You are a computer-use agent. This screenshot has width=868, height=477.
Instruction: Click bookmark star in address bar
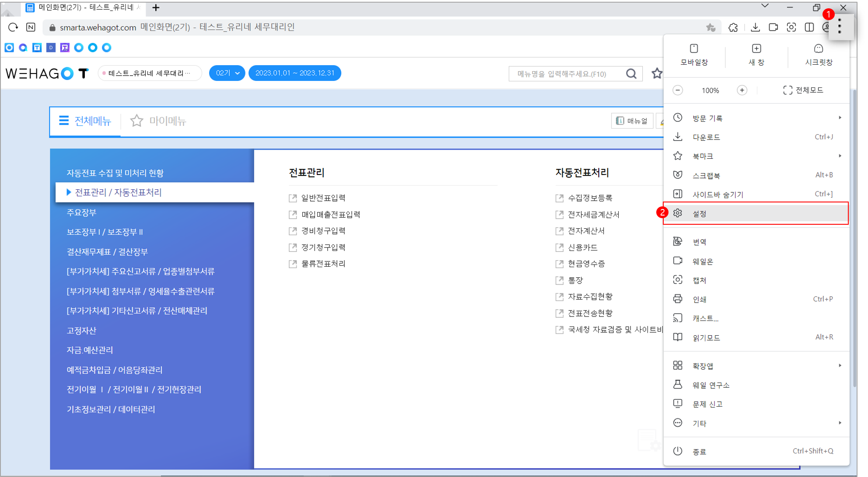[711, 27]
